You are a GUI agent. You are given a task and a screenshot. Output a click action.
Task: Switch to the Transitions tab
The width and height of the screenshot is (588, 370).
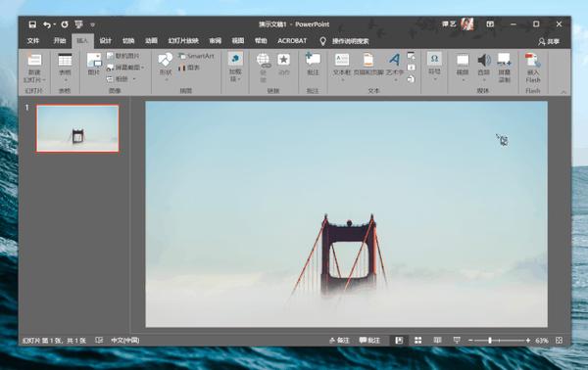(128, 41)
